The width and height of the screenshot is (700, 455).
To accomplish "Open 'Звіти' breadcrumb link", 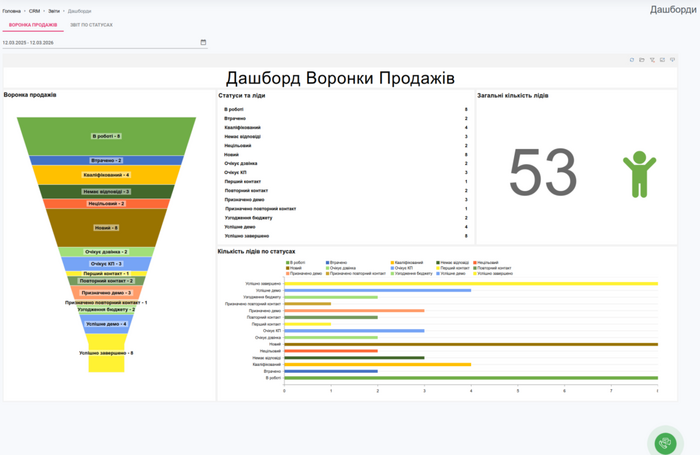I will (54, 10).
